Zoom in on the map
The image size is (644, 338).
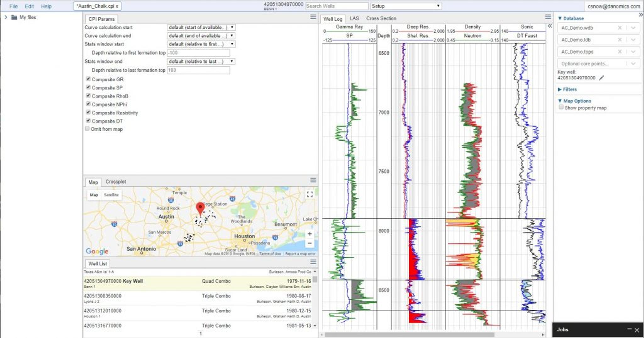309,234
